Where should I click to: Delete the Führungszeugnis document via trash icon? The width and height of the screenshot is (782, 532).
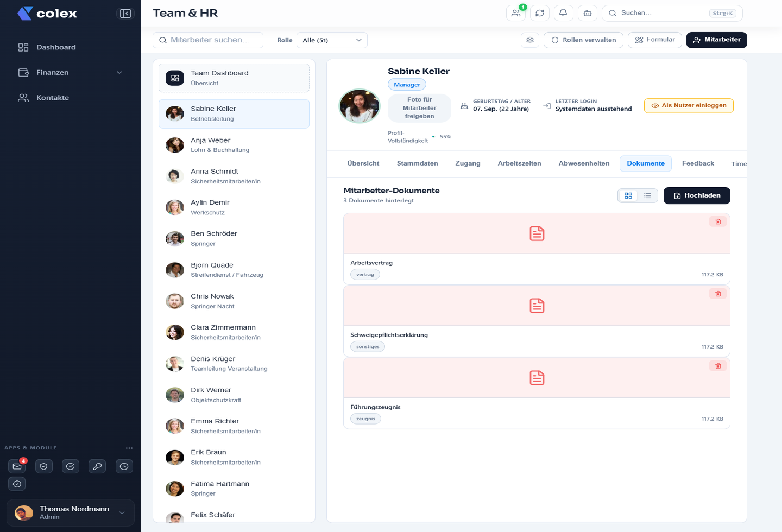click(x=718, y=366)
